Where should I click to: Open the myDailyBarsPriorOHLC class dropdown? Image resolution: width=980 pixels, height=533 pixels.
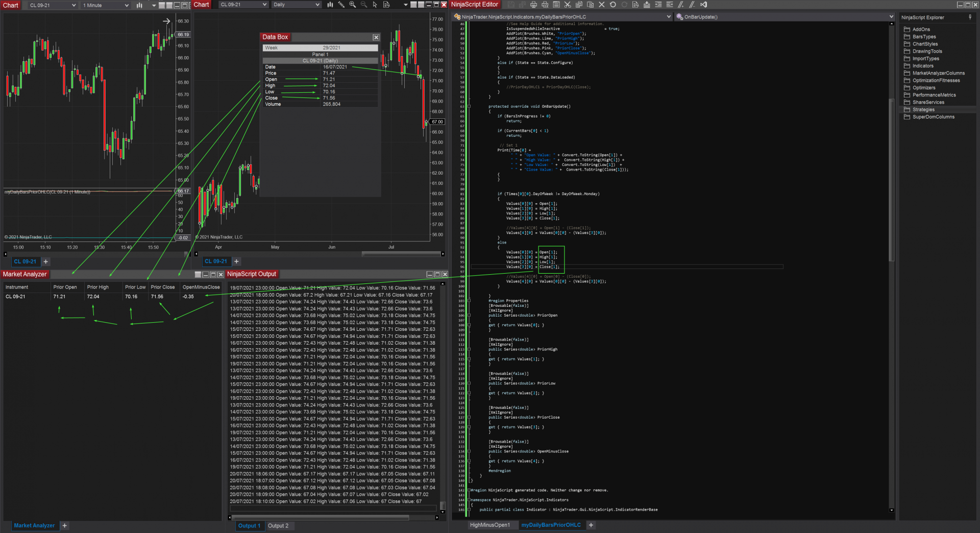[562, 17]
